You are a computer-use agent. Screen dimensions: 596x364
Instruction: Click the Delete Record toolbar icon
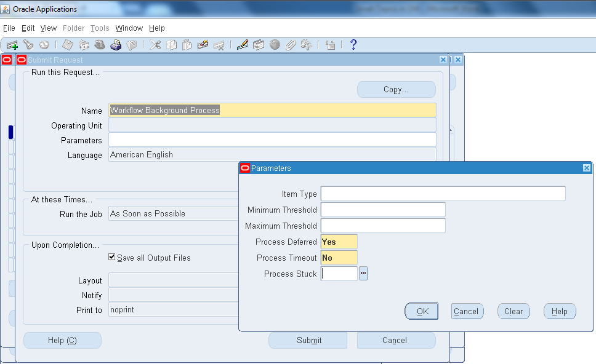coord(219,45)
